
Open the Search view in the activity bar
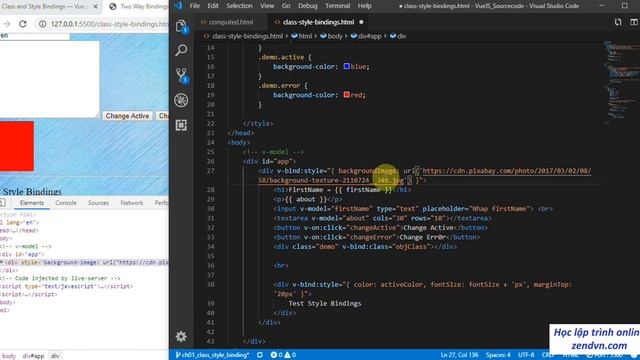(x=182, y=50)
